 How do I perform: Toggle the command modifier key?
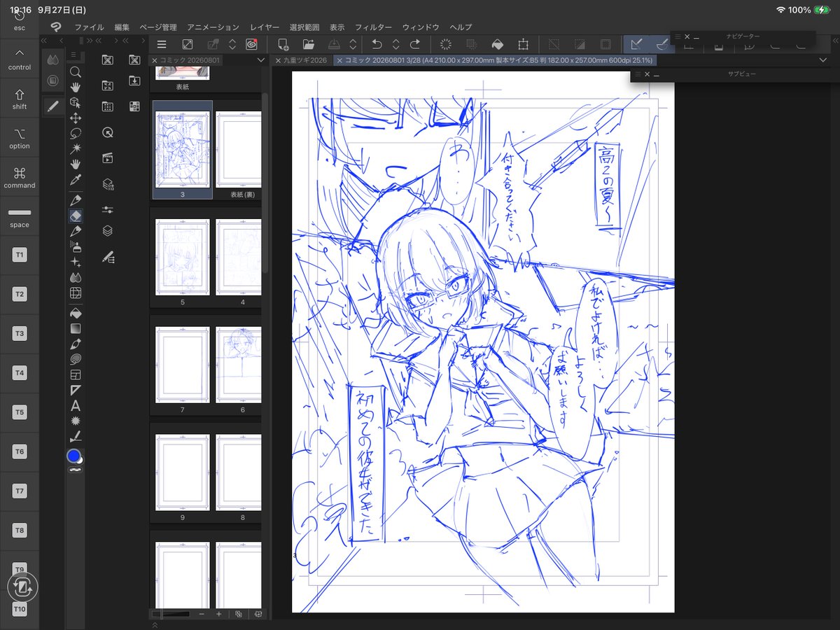[x=20, y=177]
